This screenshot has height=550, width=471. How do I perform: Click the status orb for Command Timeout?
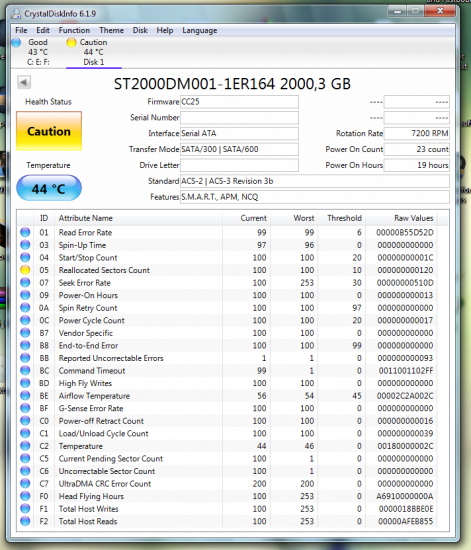click(25, 370)
